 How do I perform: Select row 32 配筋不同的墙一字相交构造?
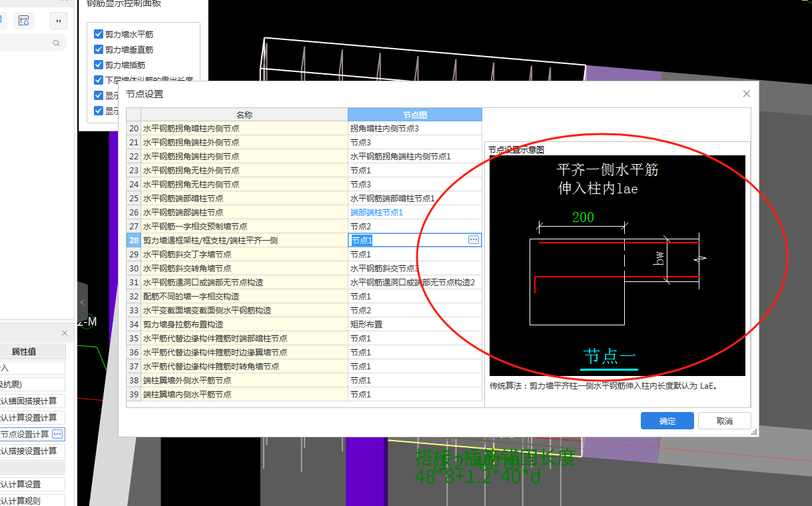pos(244,296)
